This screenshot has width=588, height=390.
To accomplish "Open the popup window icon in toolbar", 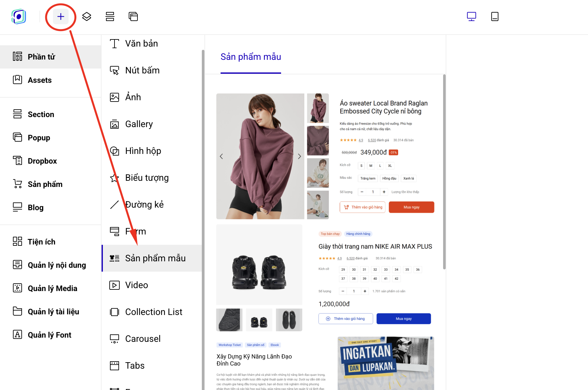I will tap(133, 16).
